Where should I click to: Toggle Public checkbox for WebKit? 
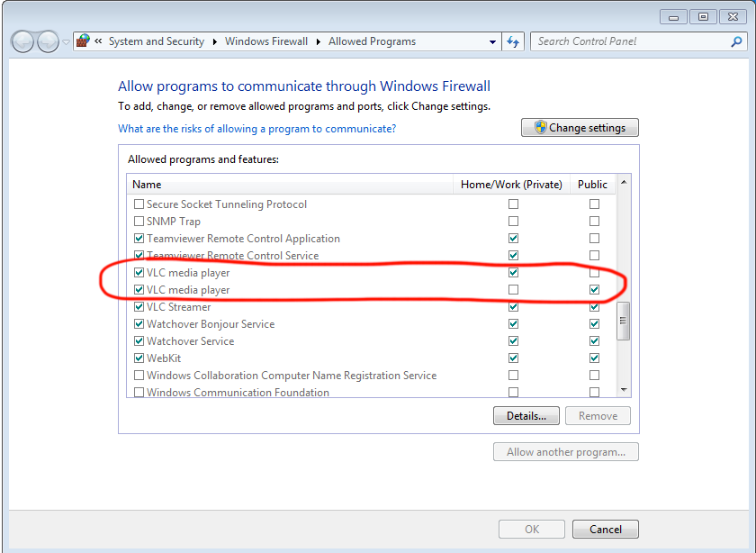click(x=595, y=358)
